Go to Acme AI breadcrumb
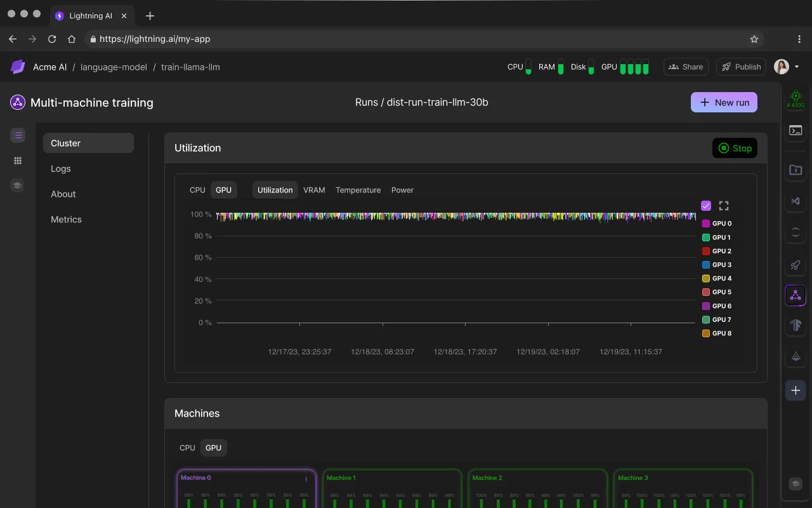The width and height of the screenshot is (812, 508). [x=49, y=67]
